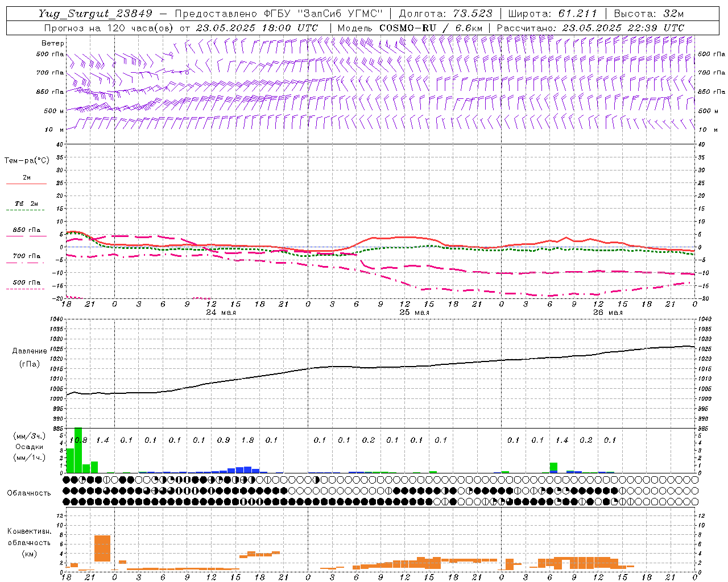The height and width of the screenshot is (582, 728).
Task: Click the Конвективн. panel label
Action: point(29,531)
